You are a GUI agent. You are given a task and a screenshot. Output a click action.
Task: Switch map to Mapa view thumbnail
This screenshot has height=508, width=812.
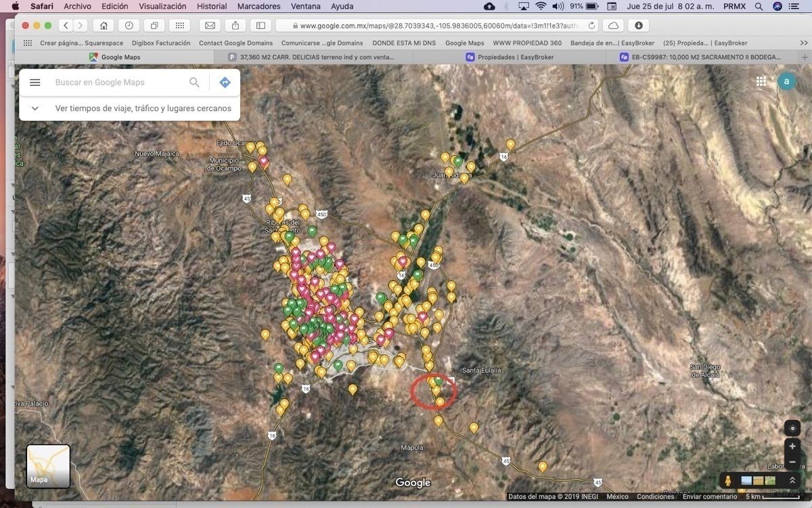[x=48, y=466]
